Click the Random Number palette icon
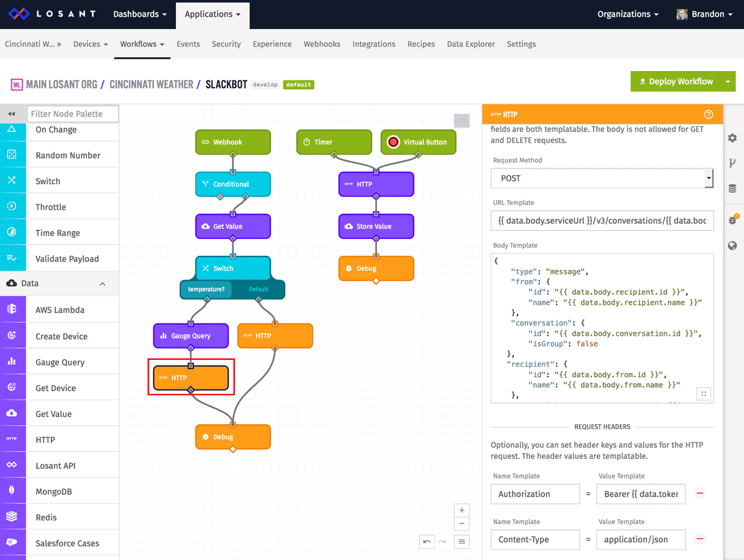Screen dimensions: 744x560 (x=12, y=155)
